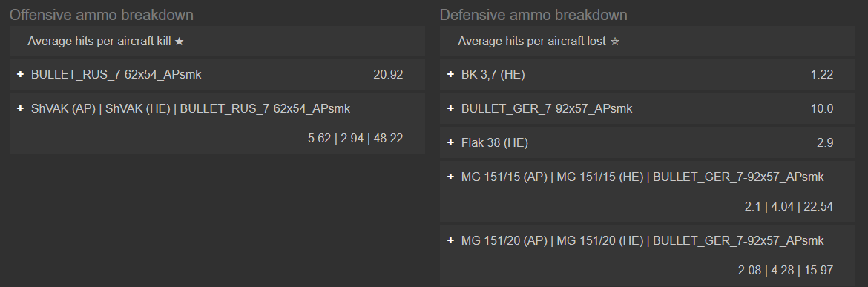Image resolution: width=868 pixels, height=287 pixels.
Task: Click the 20.92 value for BULLET_RUS row
Action: pos(388,75)
